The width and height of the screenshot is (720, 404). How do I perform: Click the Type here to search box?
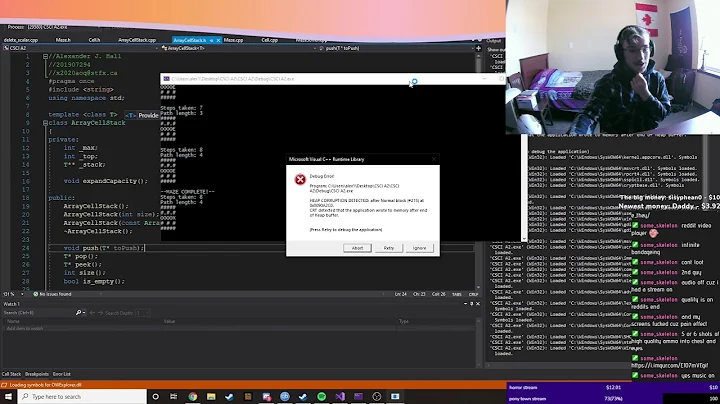(x=82, y=397)
